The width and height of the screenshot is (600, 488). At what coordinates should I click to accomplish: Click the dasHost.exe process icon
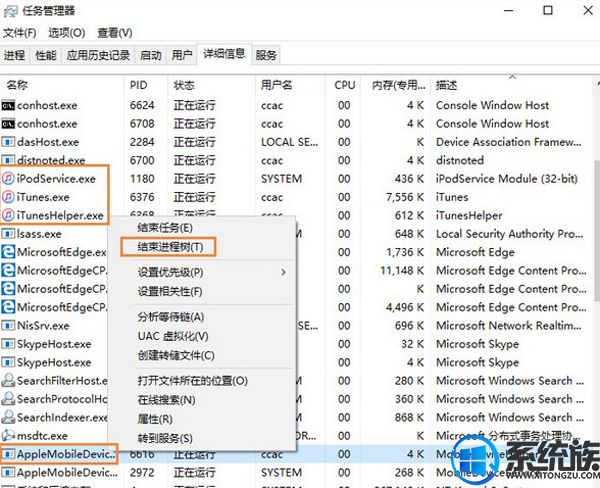8,142
